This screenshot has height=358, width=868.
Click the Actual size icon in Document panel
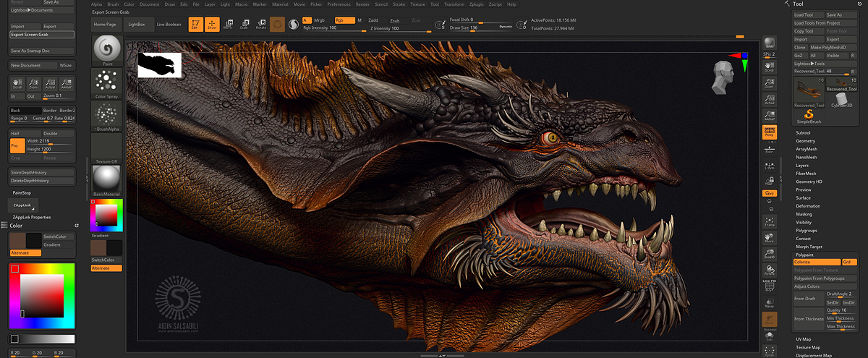click(x=50, y=84)
